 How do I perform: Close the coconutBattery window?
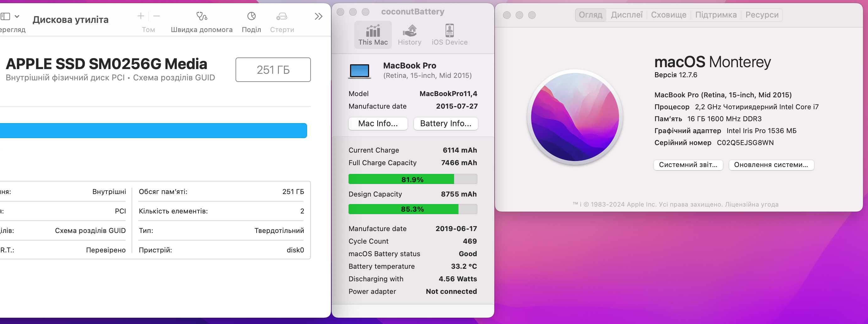(340, 12)
